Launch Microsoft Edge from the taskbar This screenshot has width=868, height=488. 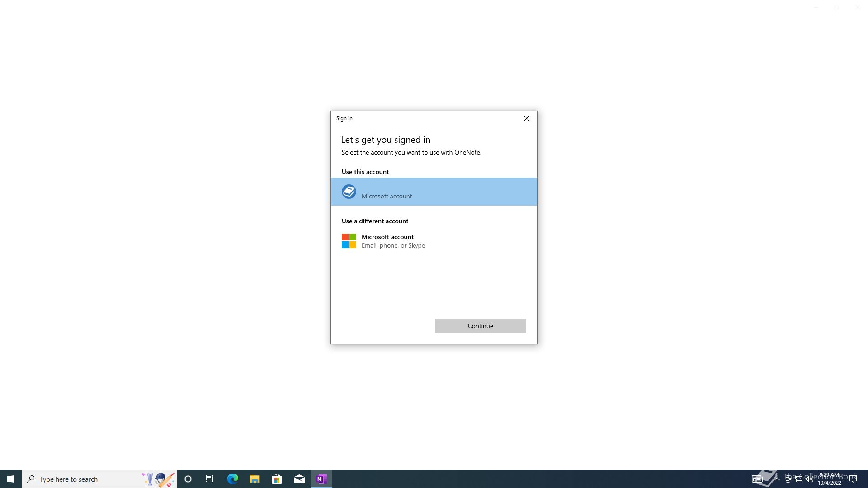click(x=232, y=479)
